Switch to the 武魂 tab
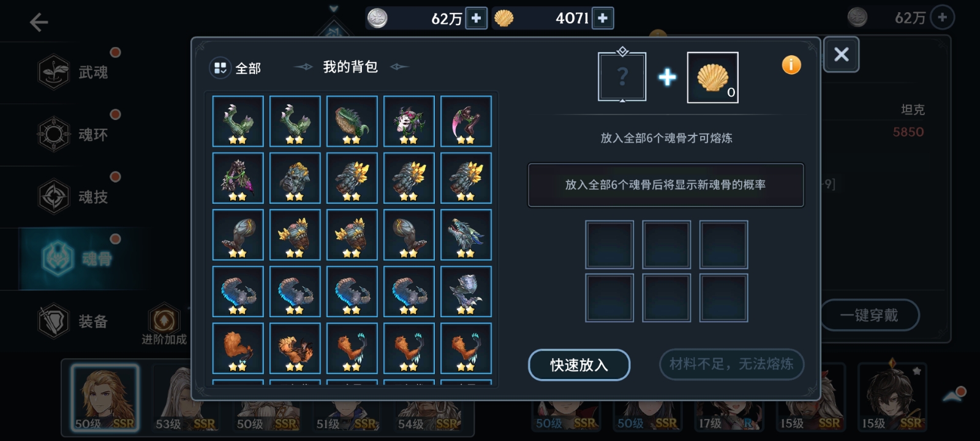 pos(73,72)
